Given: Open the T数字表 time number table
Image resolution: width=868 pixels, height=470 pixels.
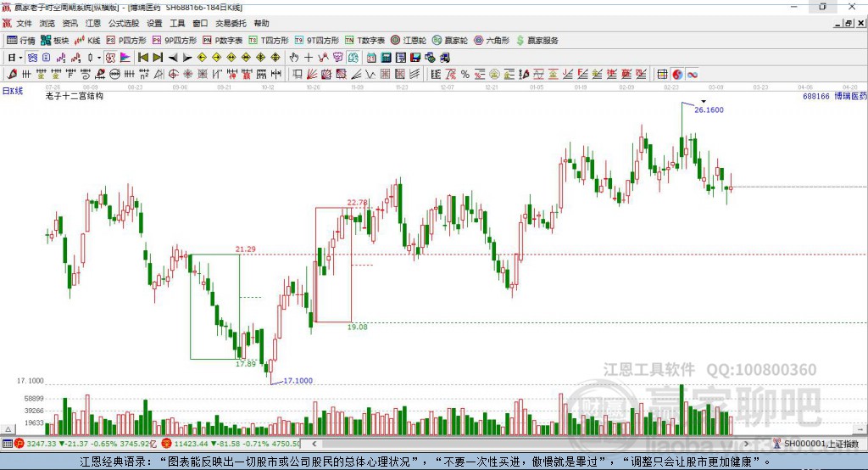Looking at the screenshot, I should 364,41.
